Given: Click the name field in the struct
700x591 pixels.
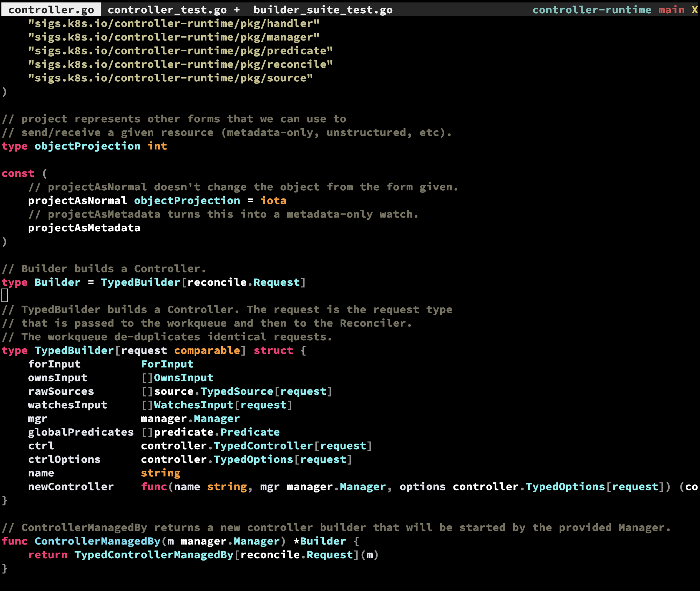Looking at the screenshot, I should [41, 473].
